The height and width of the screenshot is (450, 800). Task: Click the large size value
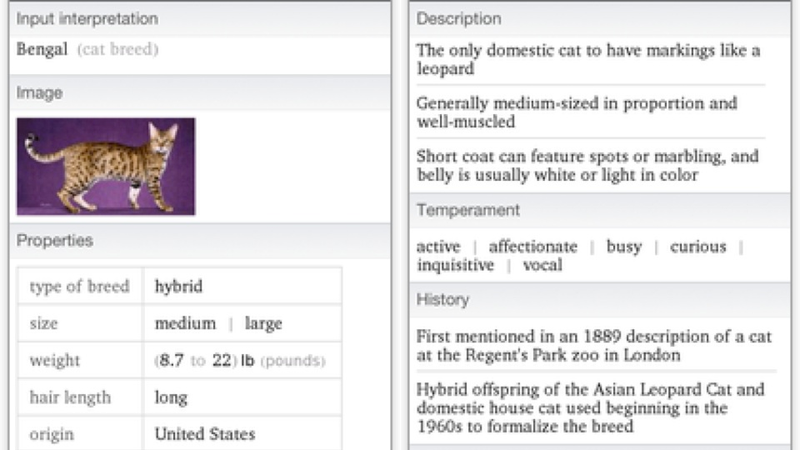coord(263,324)
